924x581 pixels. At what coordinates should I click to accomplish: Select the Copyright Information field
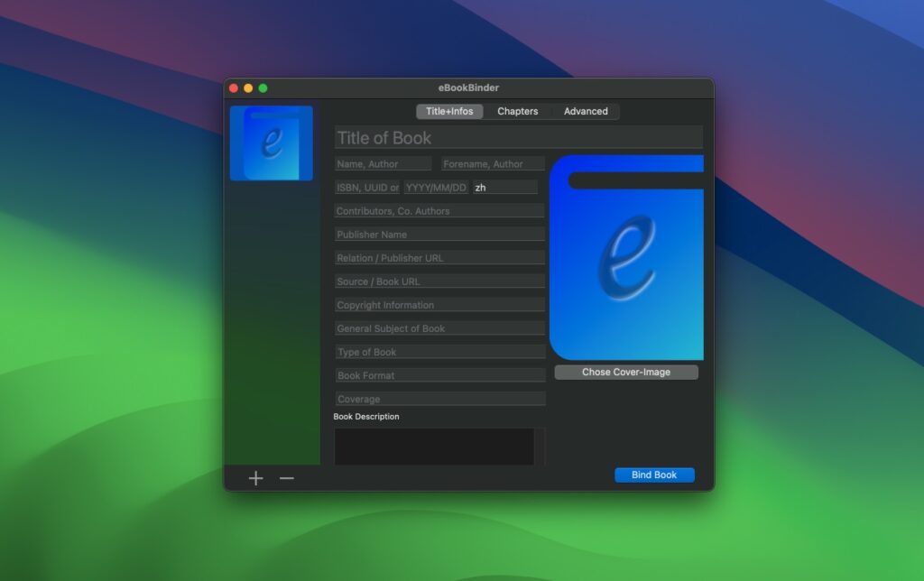click(439, 304)
